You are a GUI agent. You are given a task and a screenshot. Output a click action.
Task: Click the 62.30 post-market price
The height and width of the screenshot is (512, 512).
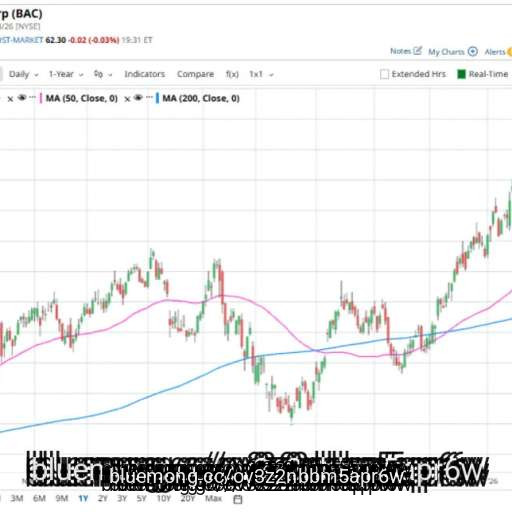(56, 40)
